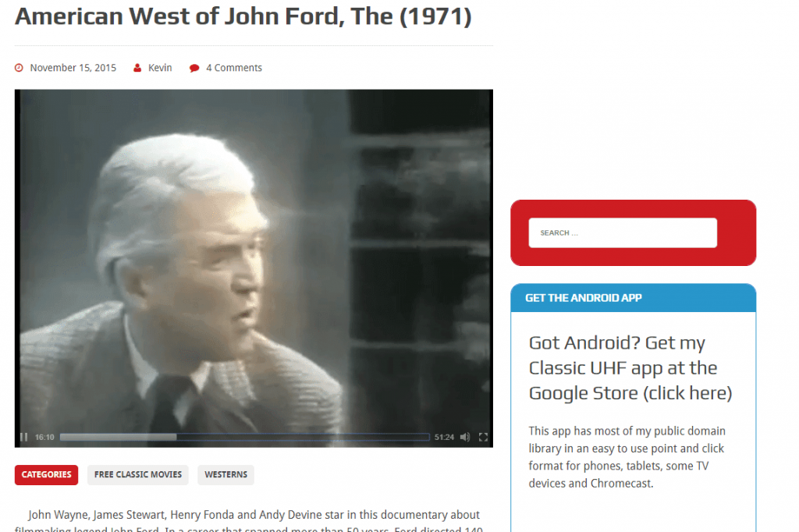The image size is (799, 532).
Task: Mute the video using the speaker icon
Action: click(x=465, y=437)
